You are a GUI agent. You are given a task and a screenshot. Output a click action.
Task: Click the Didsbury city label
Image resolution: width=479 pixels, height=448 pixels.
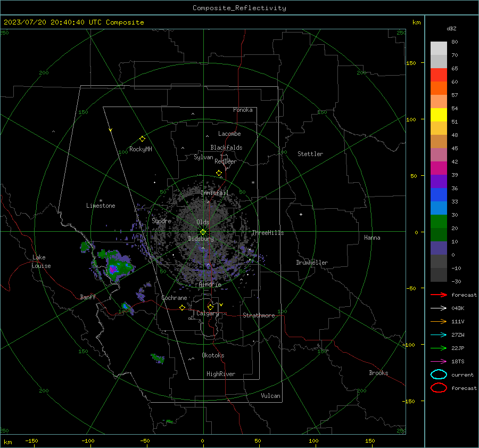click(x=201, y=239)
